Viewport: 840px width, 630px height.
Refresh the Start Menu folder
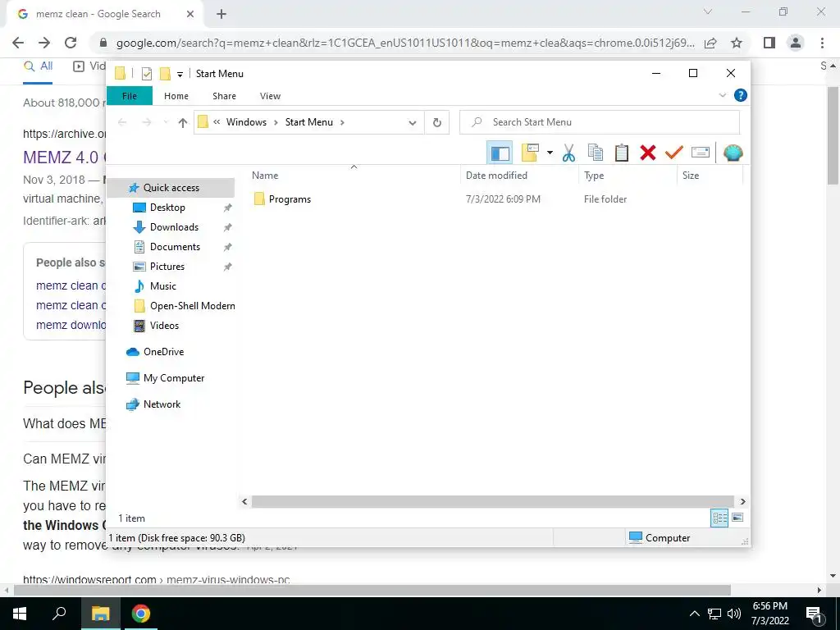click(437, 123)
